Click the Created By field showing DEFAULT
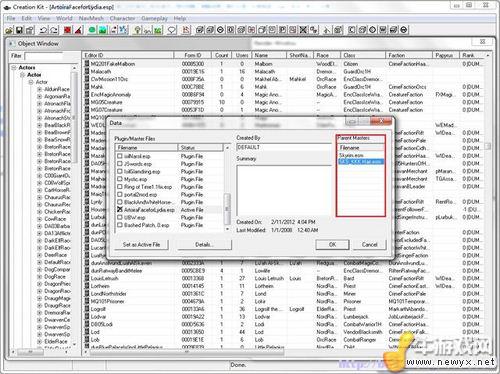The image size is (500, 374). pos(283,147)
